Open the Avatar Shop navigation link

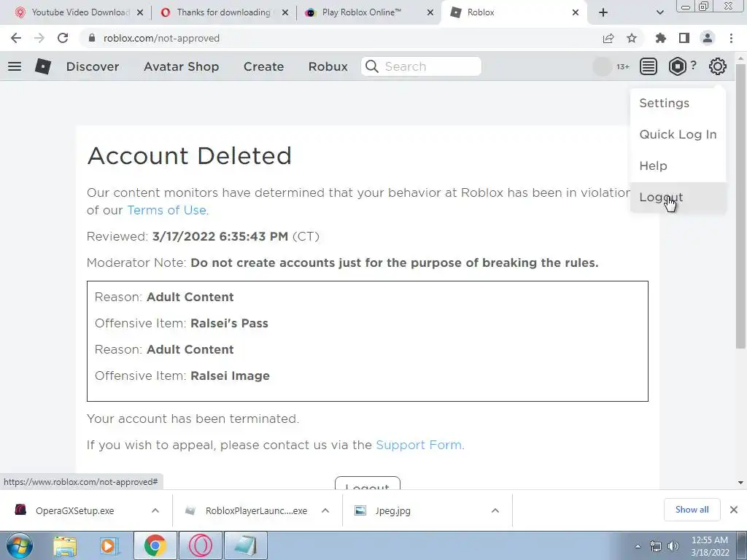[x=182, y=66]
